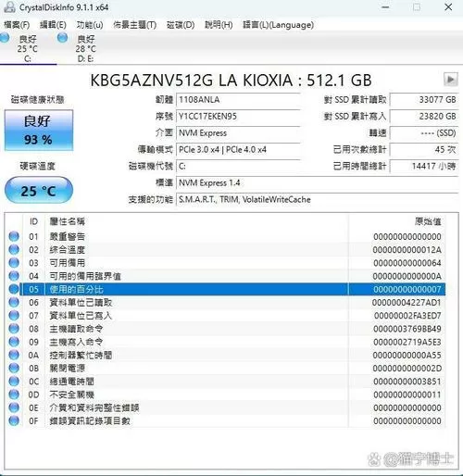Click the ID column header
Viewport: 463px width, 476px height.
[33, 221]
